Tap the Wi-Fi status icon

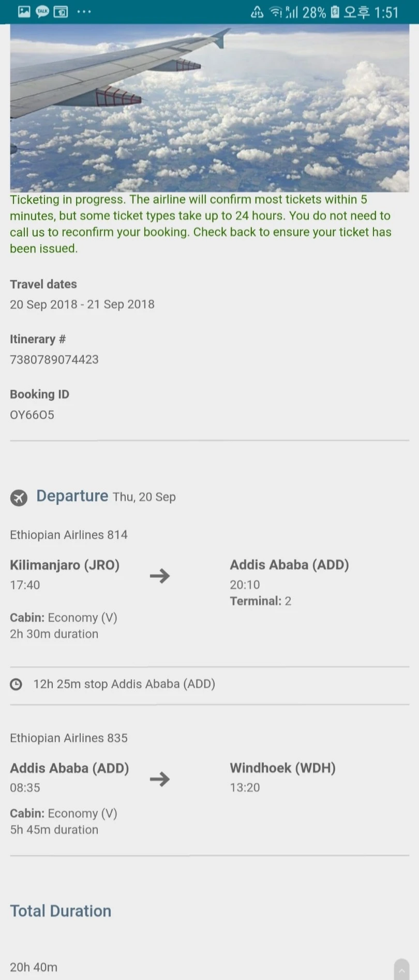click(276, 12)
